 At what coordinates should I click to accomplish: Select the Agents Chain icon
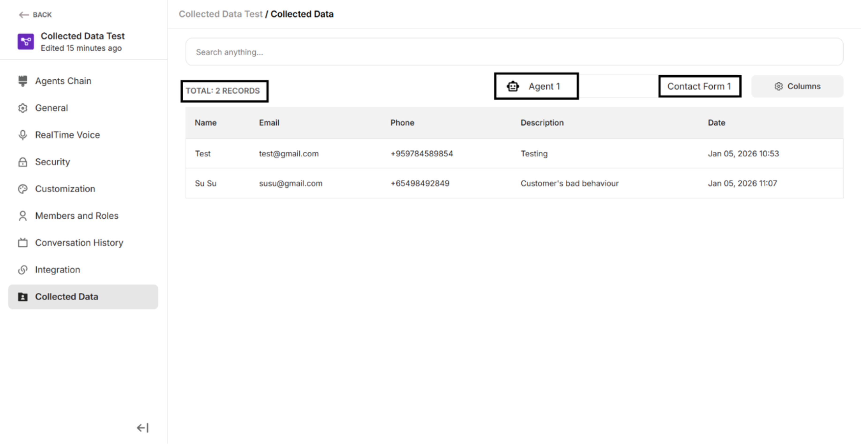click(x=23, y=80)
